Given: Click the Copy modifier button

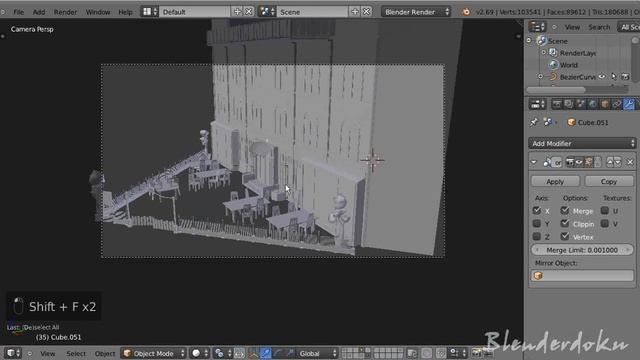Looking at the screenshot, I should pos(609,181).
